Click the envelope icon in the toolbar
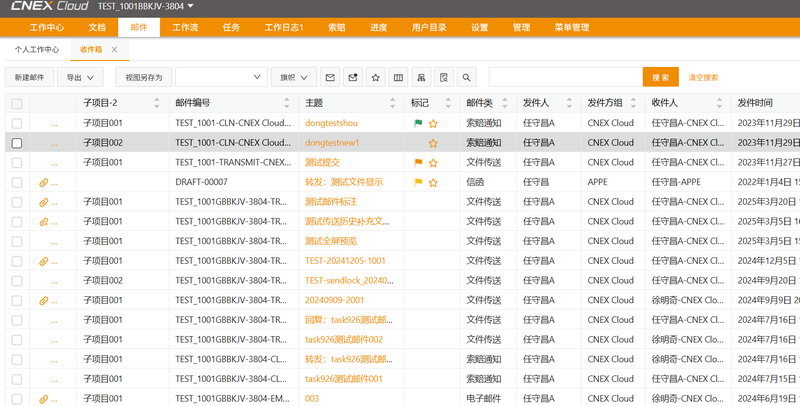The image size is (800, 406). point(331,77)
